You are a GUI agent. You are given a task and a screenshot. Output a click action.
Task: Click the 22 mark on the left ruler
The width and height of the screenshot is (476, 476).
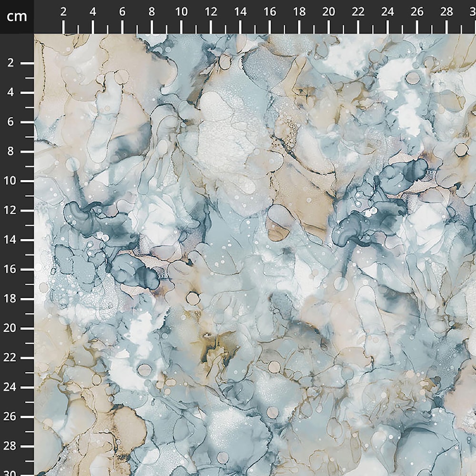pyautogui.click(x=10, y=357)
